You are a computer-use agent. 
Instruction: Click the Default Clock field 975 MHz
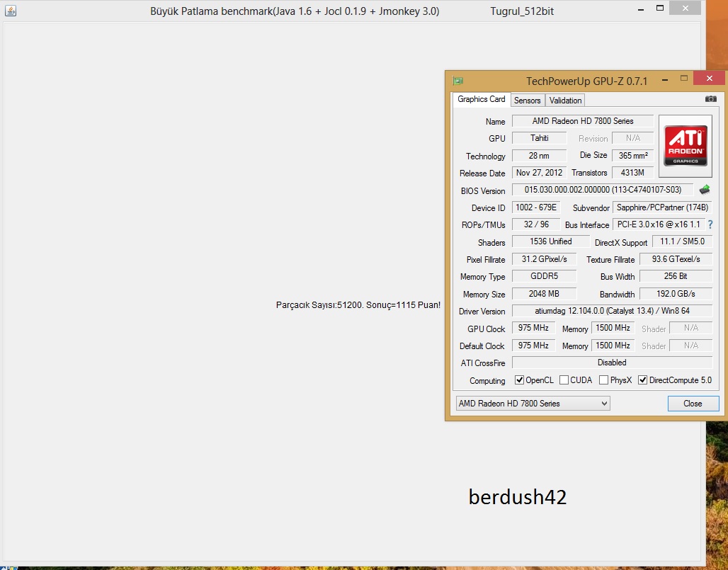[x=533, y=346]
